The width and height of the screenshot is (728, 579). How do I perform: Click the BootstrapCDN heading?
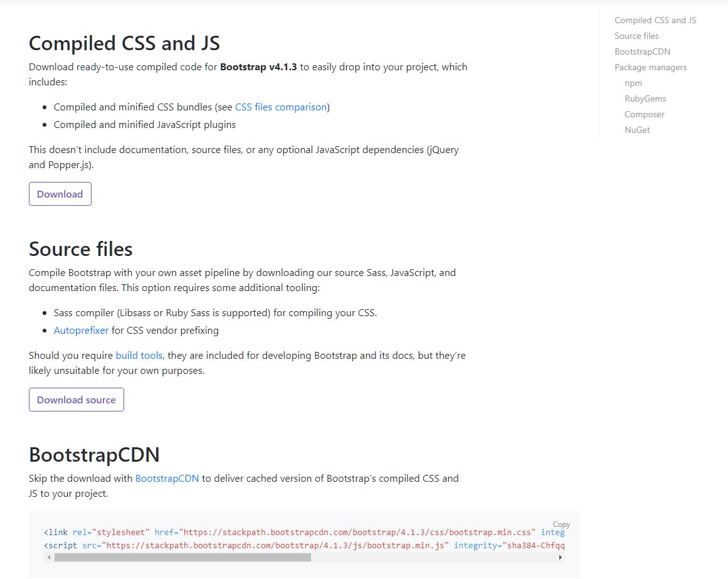point(94,455)
